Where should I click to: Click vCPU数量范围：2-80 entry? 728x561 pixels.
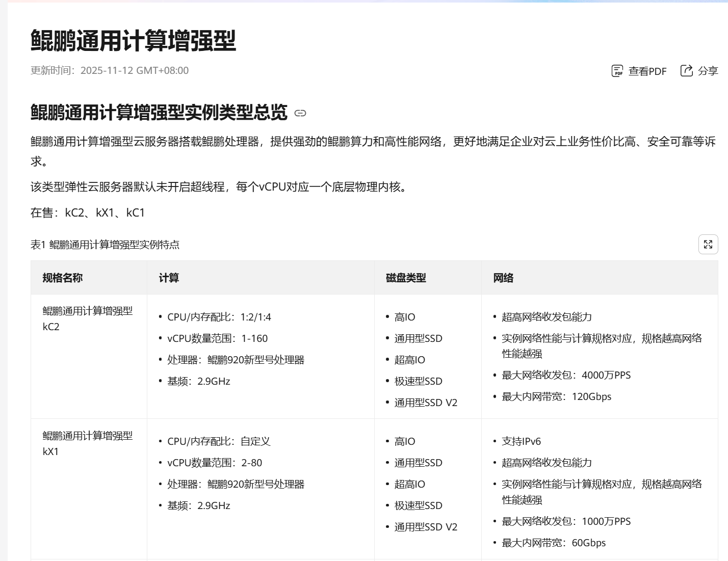[215, 463]
